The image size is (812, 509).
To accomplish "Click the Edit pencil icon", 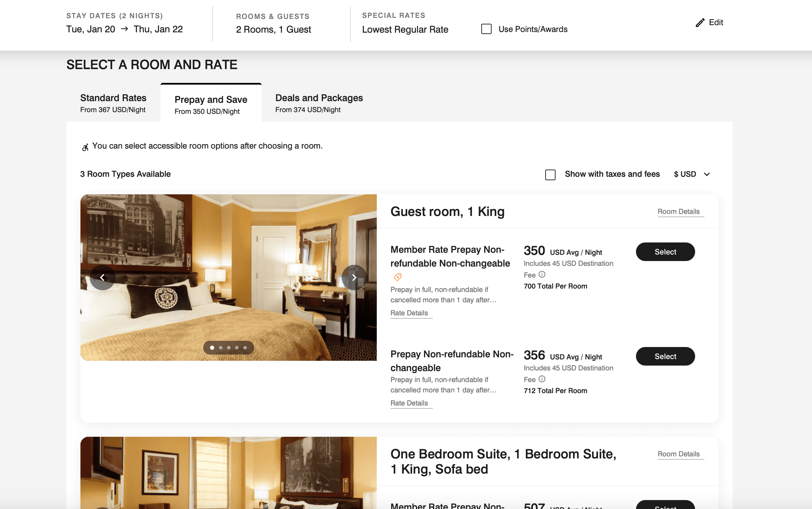I will coord(700,23).
